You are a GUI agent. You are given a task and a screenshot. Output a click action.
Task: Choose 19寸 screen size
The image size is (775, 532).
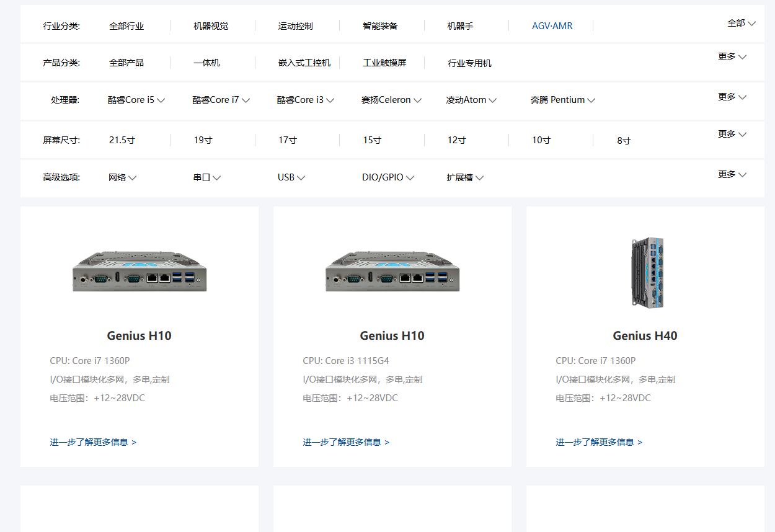[x=203, y=140]
